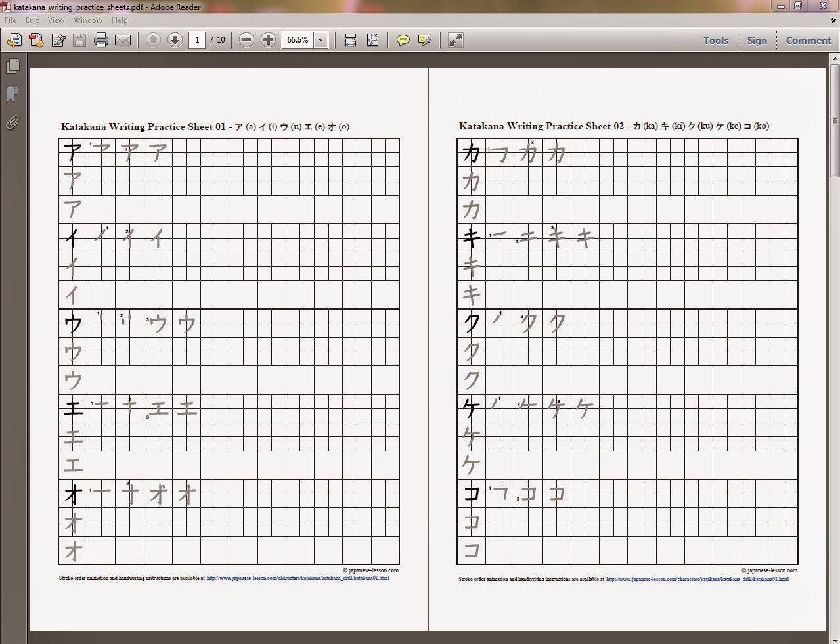The height and width of the screenshot is (644, 840).
Task: Zoom in with the plus button
Action: click(x=268, y=40)
